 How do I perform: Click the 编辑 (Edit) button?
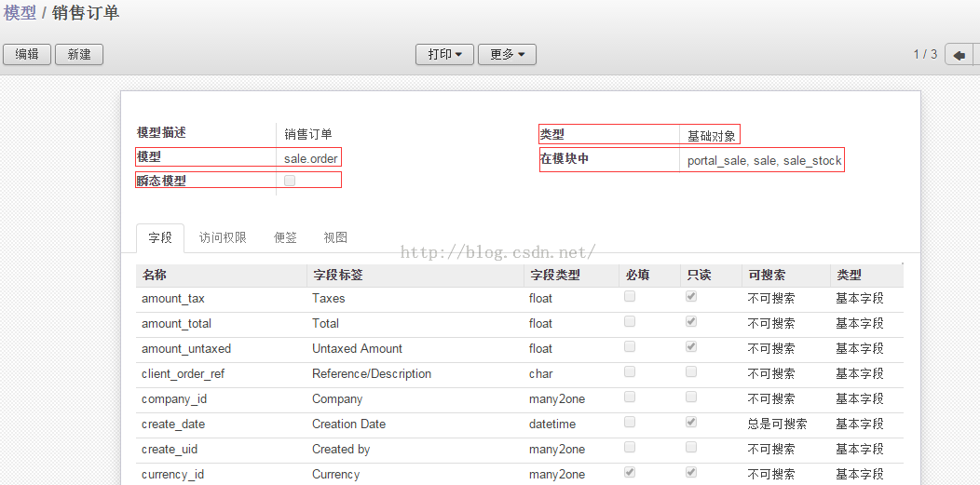point(27,55)
